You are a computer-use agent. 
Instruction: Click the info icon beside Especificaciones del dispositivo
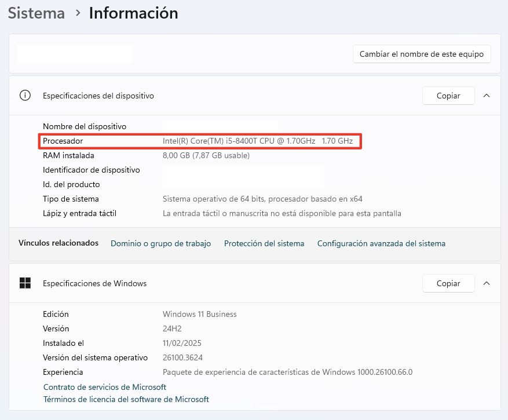point(25,96)
